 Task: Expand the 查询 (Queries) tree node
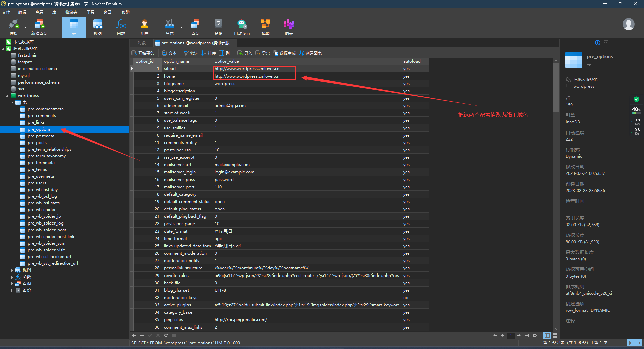12,284
